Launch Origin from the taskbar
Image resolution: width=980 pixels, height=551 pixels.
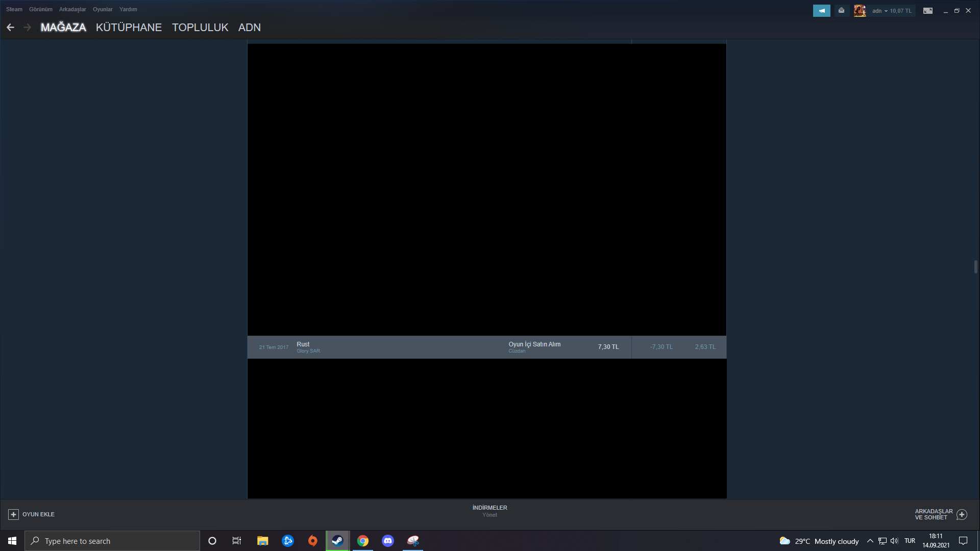coord(312,541)
